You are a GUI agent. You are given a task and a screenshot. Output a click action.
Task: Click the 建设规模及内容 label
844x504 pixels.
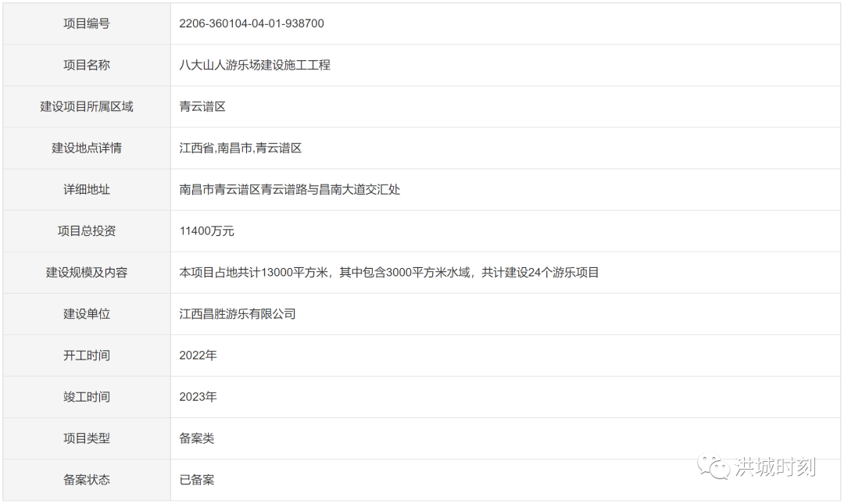click(87, 273)
